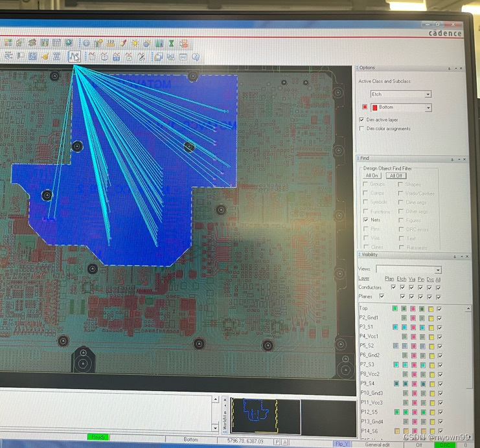480x448 pixels.
Task: Disable the 'Dim active layer' checkbox
Action: tap(361, 120)
